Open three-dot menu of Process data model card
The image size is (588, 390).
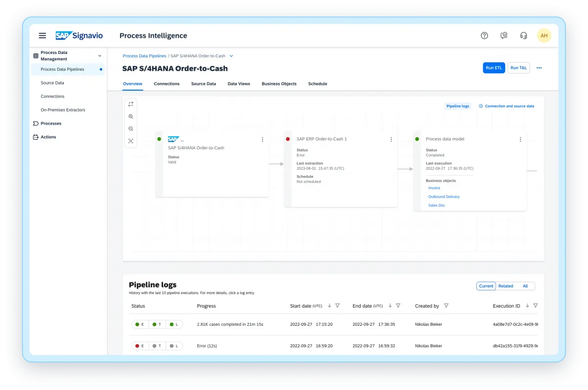point(520,139)
